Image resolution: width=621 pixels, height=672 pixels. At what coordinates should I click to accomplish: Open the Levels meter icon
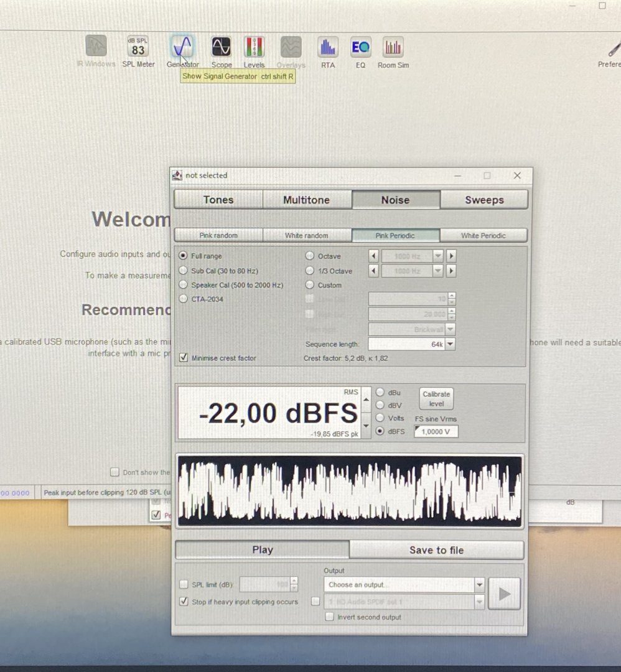[254, 47]
